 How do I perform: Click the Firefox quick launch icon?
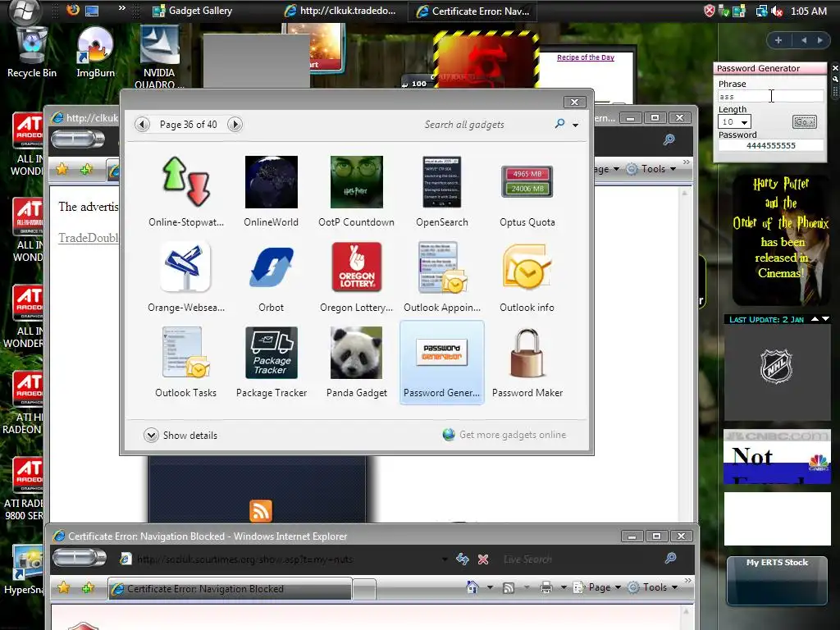(x=73, y=10)
